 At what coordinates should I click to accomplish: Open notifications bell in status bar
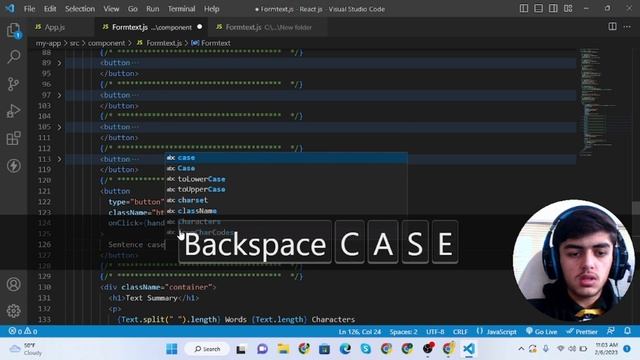click(x=627, y=331)
